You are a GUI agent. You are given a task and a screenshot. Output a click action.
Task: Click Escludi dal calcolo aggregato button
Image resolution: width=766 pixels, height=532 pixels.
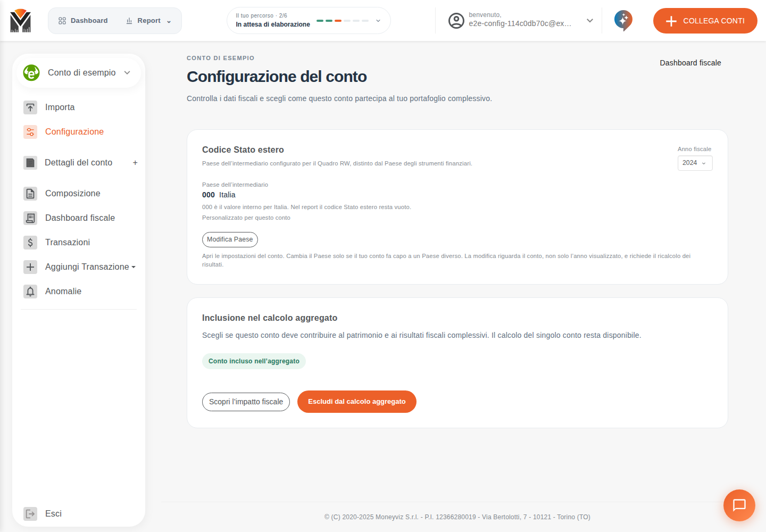[357, 402]
